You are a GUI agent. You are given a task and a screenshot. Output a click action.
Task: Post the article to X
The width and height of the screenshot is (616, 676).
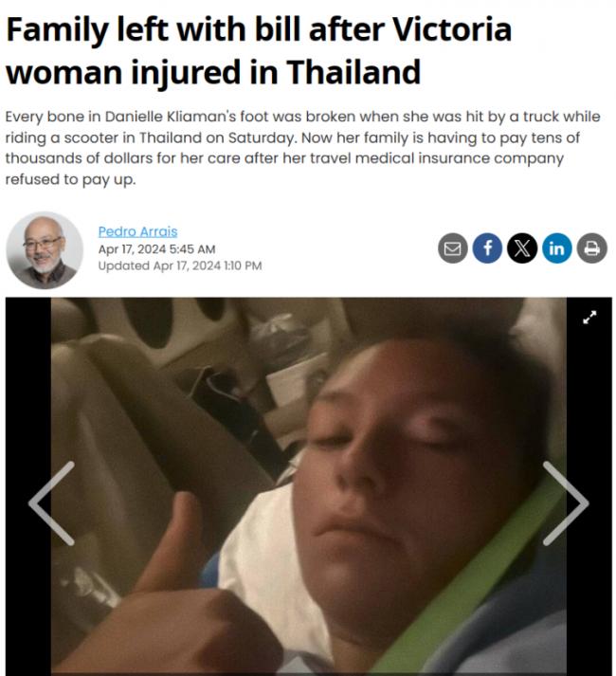pyautogui.click(x=522, y=248)
